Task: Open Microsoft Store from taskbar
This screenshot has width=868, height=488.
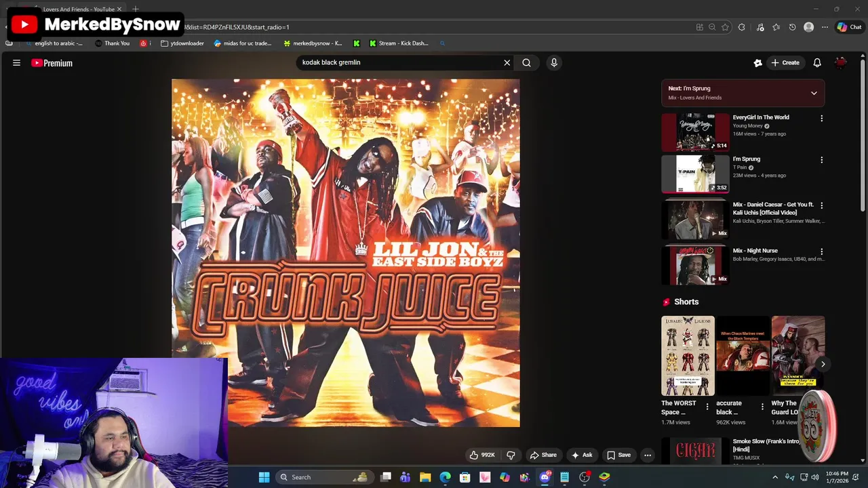Action: click(465, 477)
